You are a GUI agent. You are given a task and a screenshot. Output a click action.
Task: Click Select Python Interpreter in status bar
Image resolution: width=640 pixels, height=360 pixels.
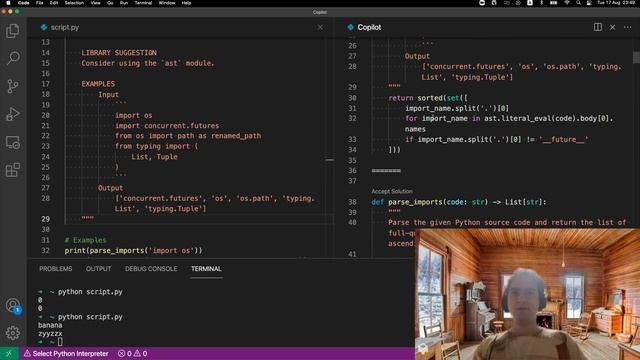[66, 353]
